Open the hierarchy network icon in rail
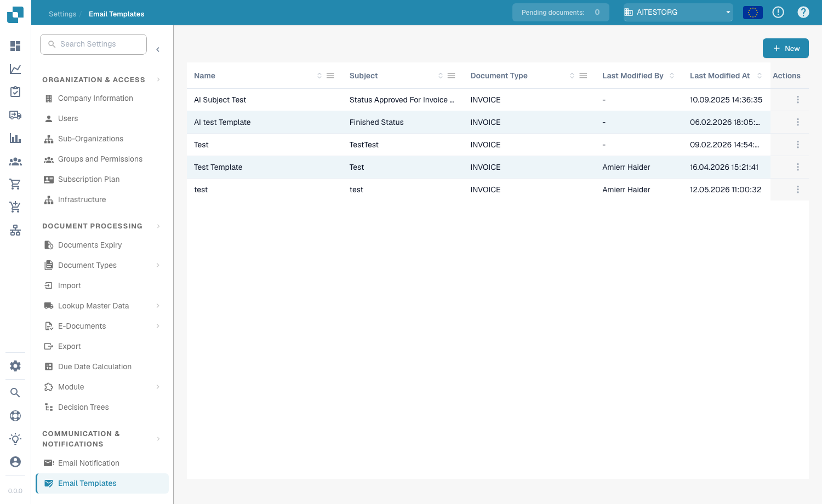This screenshot has height=504, width=822. click(x=15, y=230)
